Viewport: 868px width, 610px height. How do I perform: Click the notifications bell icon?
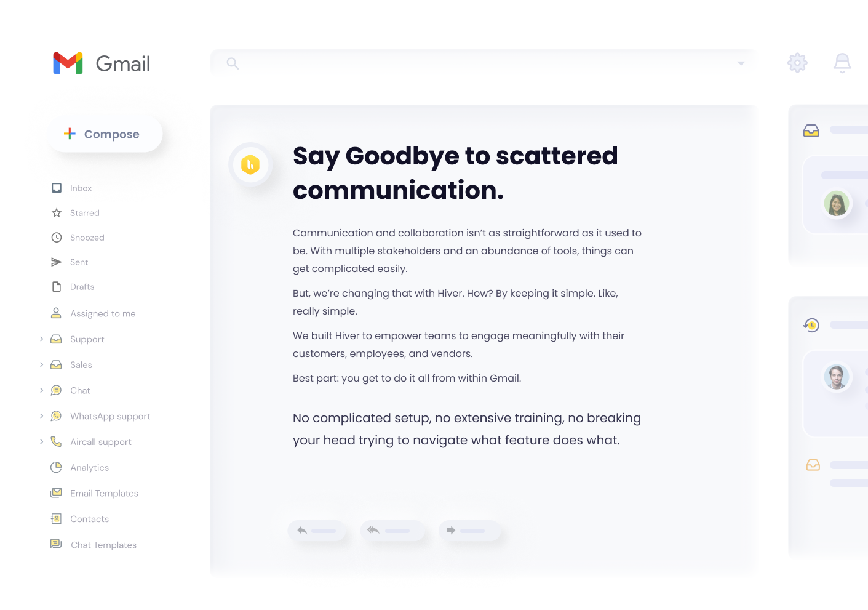(842, 63)
